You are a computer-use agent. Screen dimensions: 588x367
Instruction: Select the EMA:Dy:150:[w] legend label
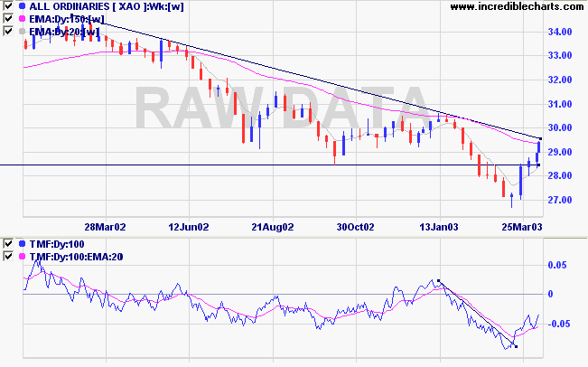(x=67, y=19)
